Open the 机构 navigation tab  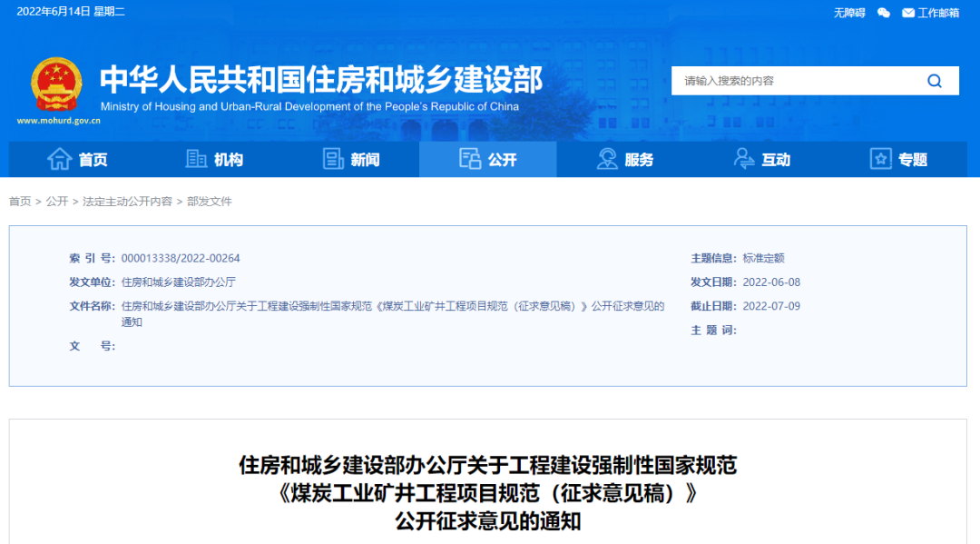[x=214, y=160]
